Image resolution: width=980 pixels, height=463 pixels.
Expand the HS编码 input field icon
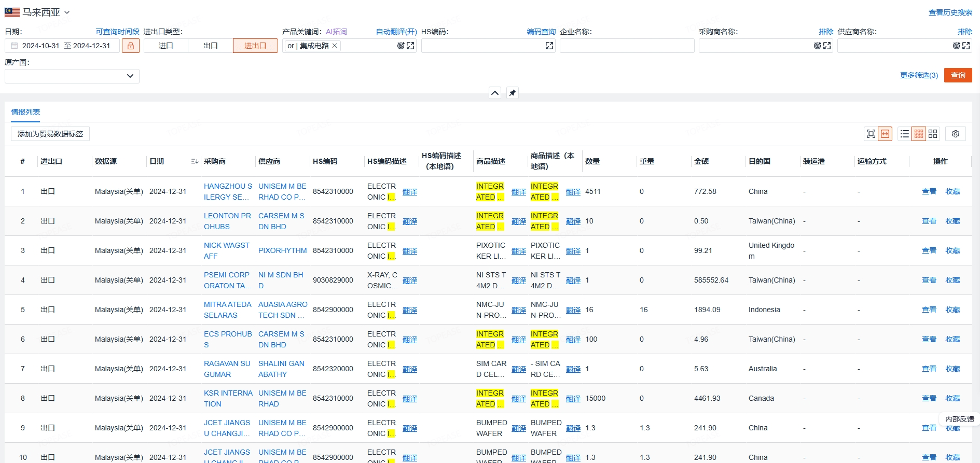[549, 46]
